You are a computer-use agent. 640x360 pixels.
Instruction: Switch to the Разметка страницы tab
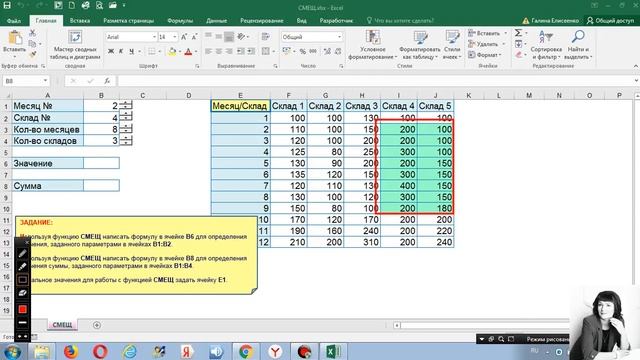coord(129,20)
